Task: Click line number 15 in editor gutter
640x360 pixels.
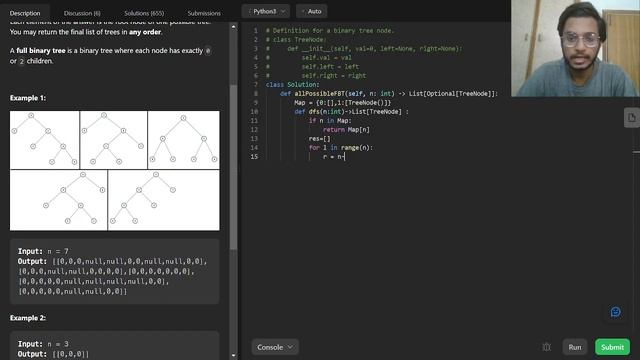Action: point(254,156)
